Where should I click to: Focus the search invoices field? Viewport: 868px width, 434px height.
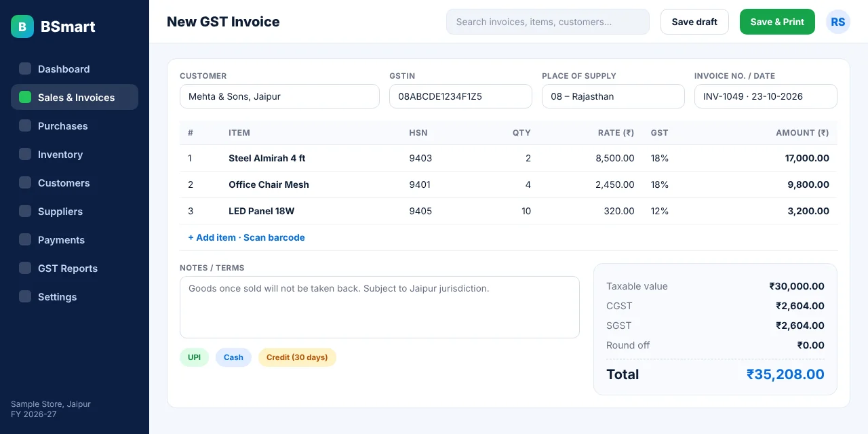(x=548, y=22)
